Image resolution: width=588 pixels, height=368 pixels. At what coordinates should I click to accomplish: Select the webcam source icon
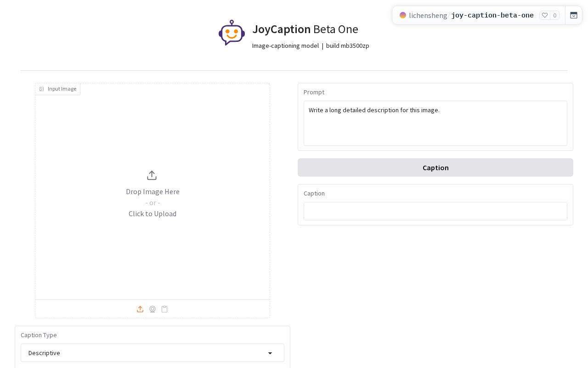pos(153,309)
